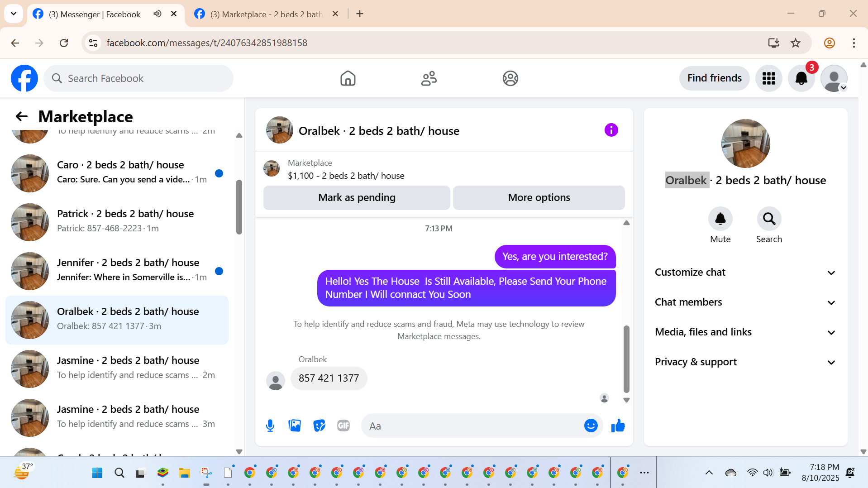Open File Explorer from taskbar
The height and width of the screenshot is (488, 868).
184,473
